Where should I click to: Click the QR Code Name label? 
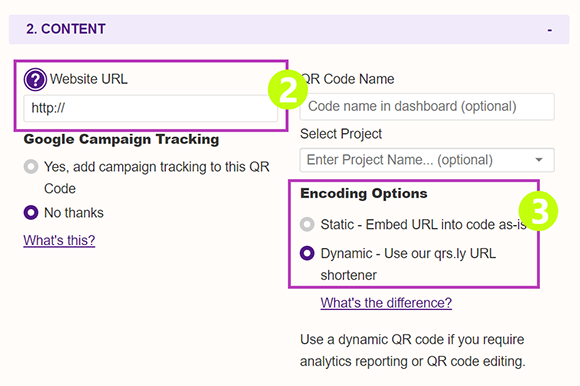point(348,79)
